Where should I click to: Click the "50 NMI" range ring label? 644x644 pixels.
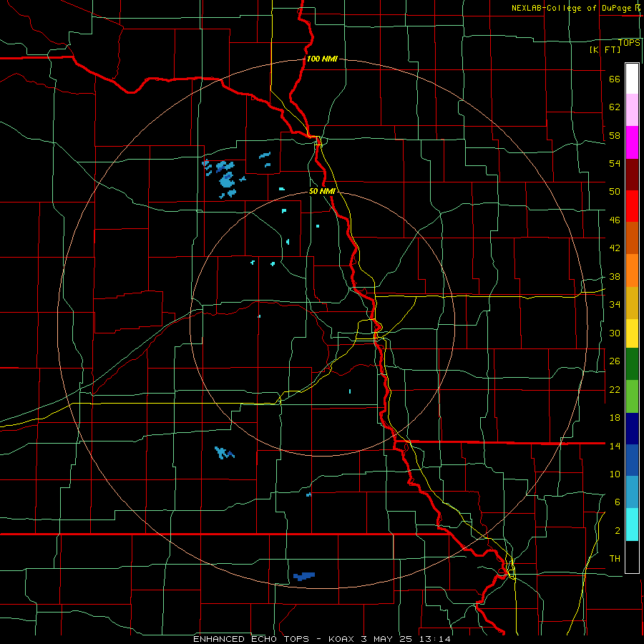click(322, 191)
